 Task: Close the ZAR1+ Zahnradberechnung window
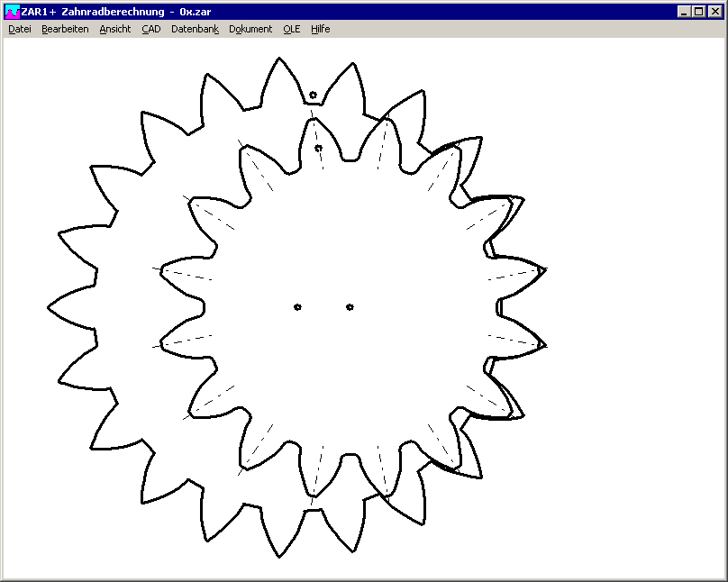coord(714,12)
